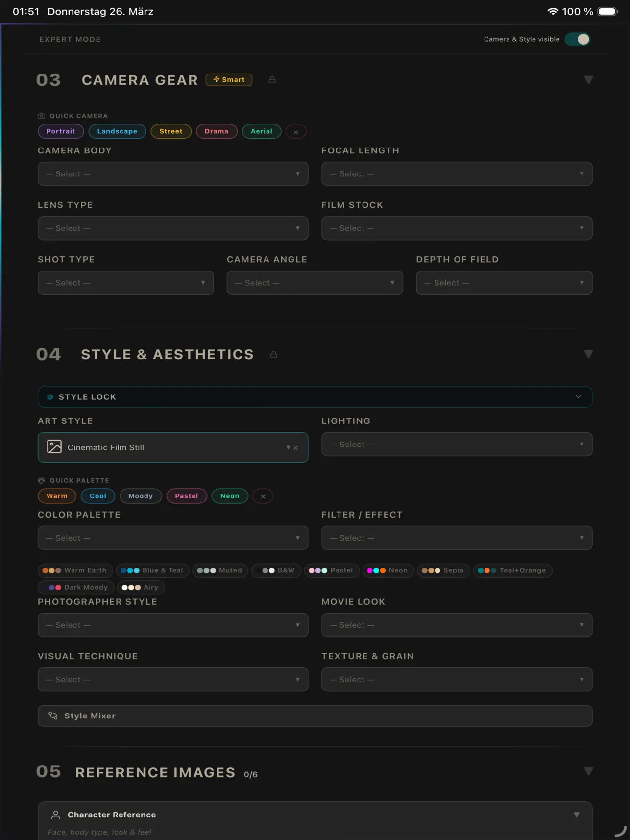Open the Color Palette dropdown
This screenshot has width=630, height=840.
tap(173, 538)
